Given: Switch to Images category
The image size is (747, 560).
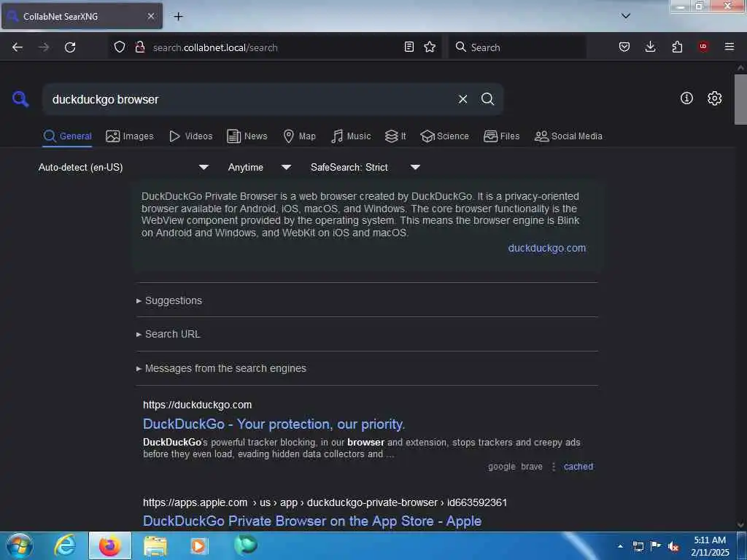Looking at the screenshot, I should pos(130,136).
